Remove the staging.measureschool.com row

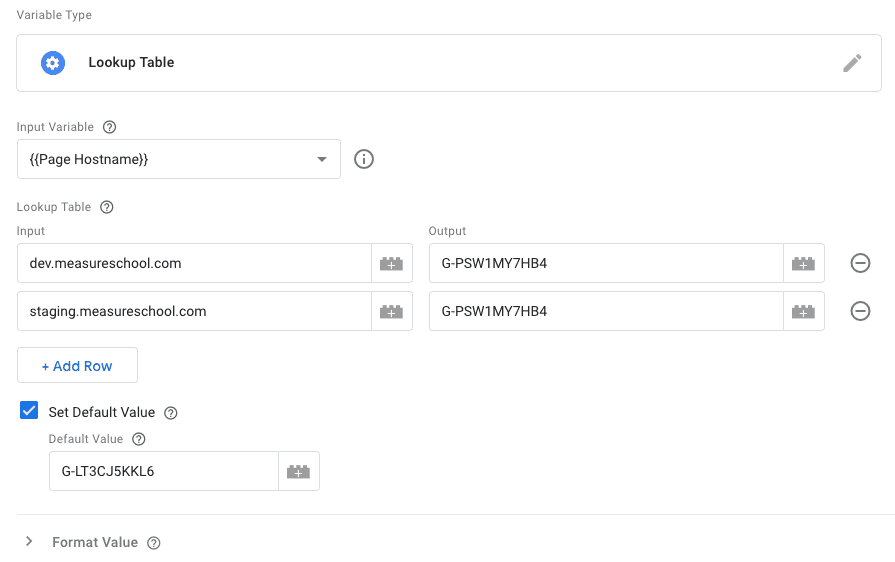[859, 312]
